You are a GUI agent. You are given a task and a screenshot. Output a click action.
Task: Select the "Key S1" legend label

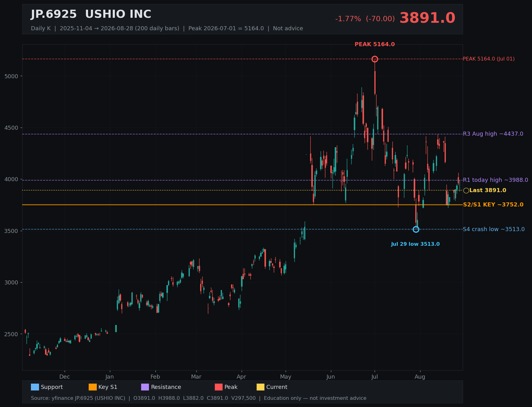tap(108, 387)
